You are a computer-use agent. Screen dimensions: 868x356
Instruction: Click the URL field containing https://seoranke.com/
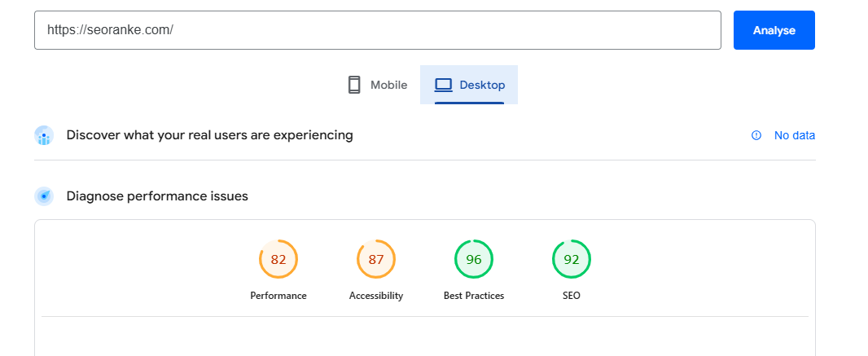[377, 30]
